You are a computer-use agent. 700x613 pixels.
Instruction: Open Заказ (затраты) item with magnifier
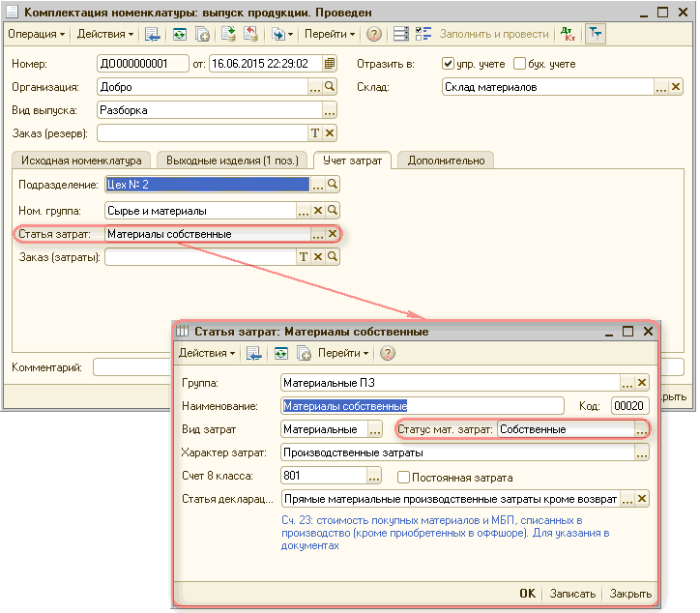333,257
